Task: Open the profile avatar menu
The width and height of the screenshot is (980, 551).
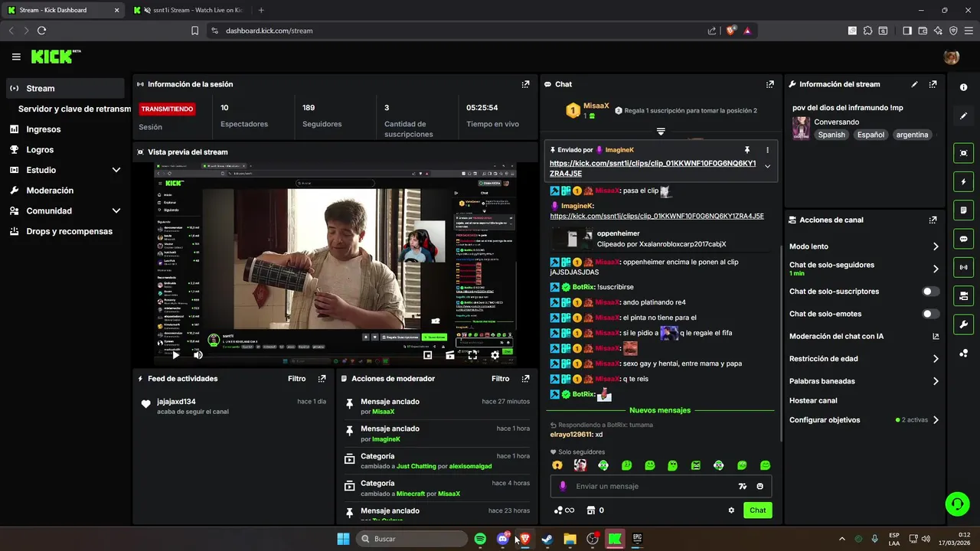Action: (x=952, y=57)
